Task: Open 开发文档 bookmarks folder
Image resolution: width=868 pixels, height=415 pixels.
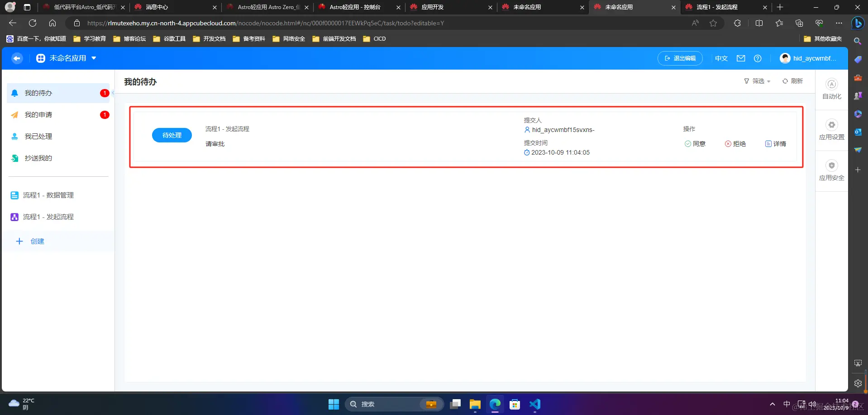Action: click(x=209, y=39)
